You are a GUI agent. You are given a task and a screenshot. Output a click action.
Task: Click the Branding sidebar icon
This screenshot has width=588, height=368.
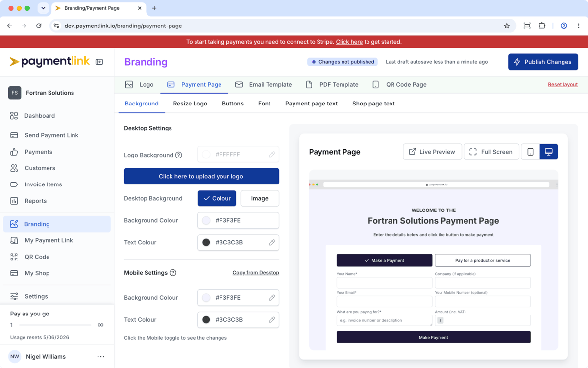tap(14, 224)
